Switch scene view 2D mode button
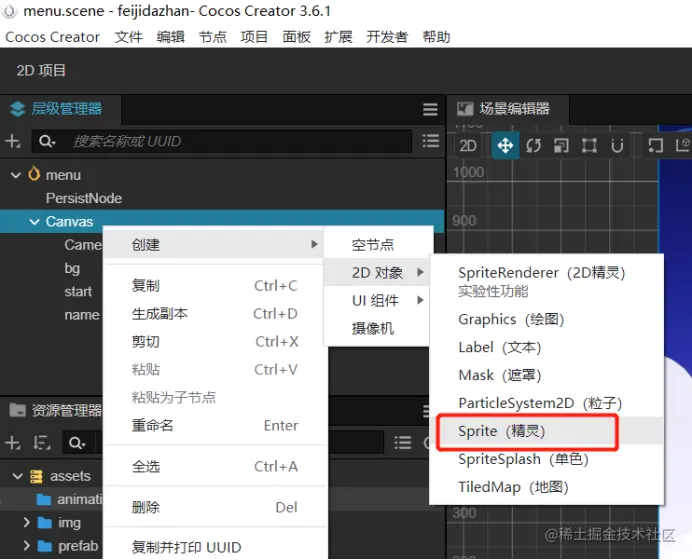The image size is (692, 560). point(468,145)
